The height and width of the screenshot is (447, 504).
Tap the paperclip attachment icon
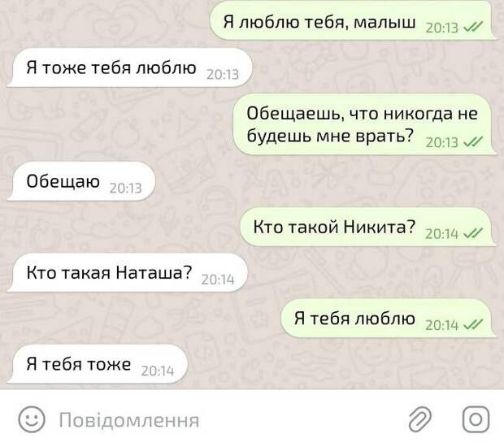[x=420, y=419]
